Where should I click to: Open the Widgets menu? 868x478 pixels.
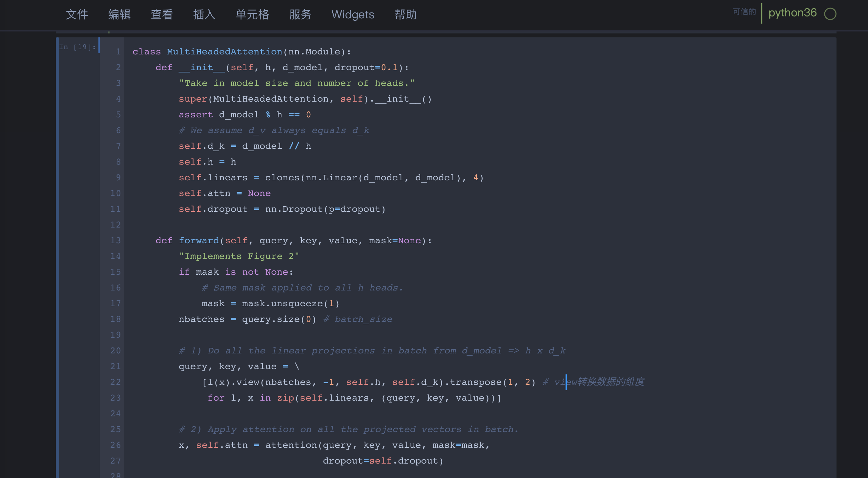[x=352, y=14]
